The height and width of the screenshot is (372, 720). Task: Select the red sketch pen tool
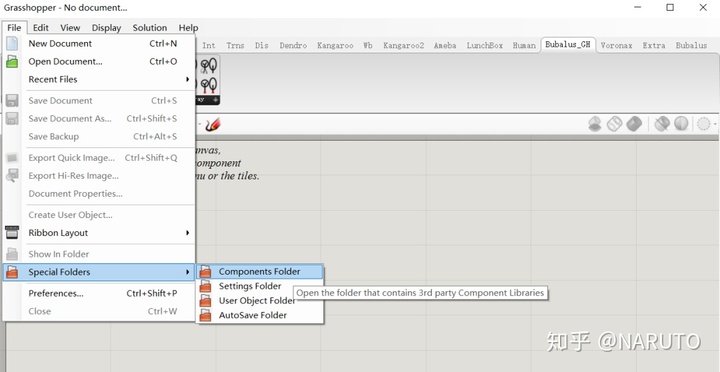(x=213, y=124)
